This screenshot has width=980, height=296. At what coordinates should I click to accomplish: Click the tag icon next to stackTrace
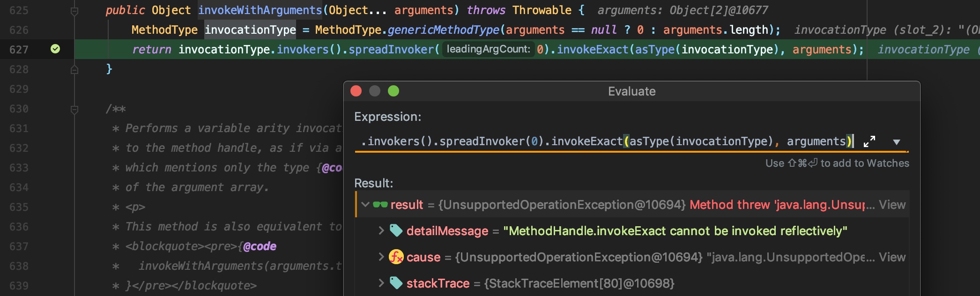click(396, 283)
